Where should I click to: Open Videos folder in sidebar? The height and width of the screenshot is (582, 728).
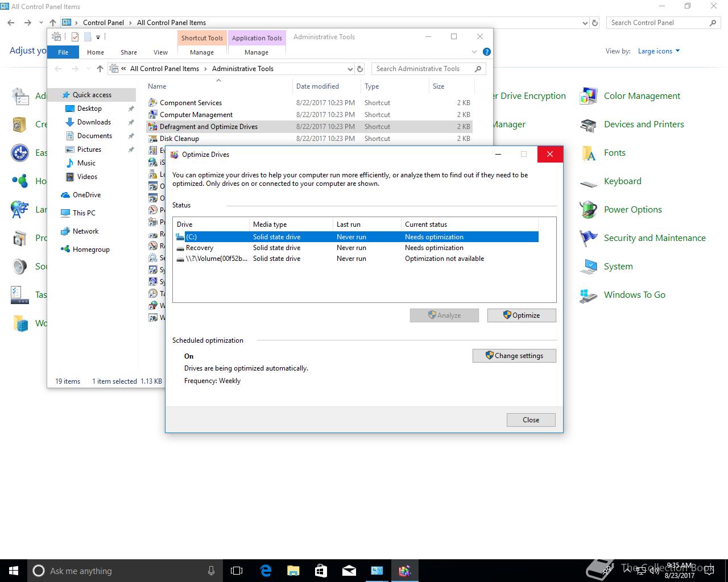[x=87, y=177]
